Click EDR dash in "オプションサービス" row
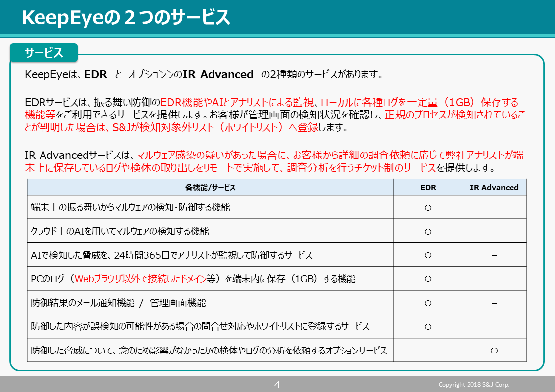This screenshot has width=555, height=392. [x=428, y=351]
